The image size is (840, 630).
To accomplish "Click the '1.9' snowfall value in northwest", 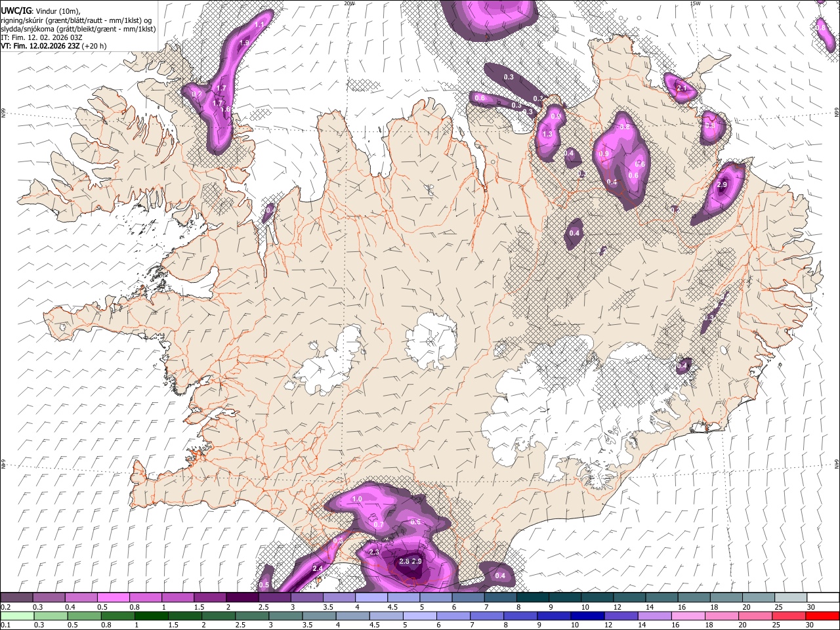I will (245, 42).
